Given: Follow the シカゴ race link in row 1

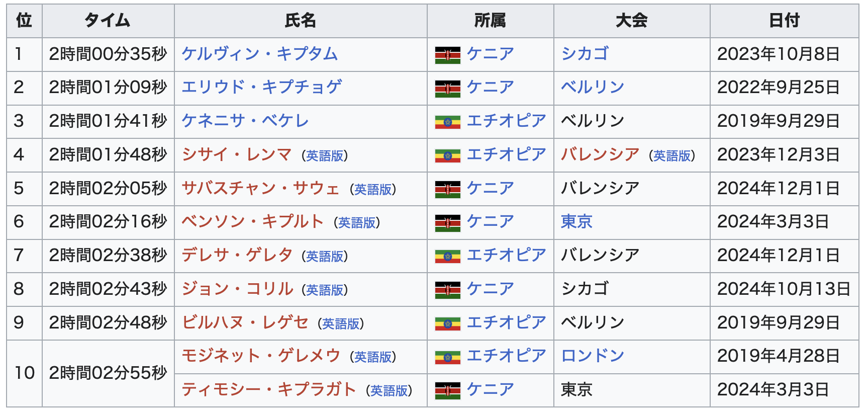Looking at the screenshot, I should tap(585, 54).
